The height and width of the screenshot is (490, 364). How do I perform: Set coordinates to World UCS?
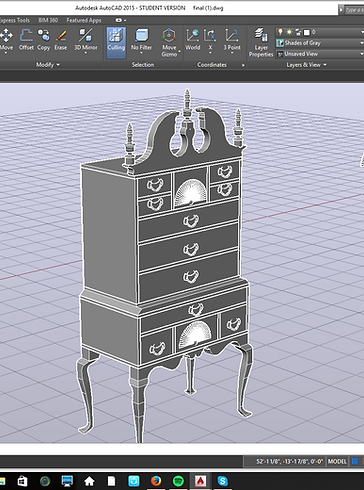coord(193,40)
